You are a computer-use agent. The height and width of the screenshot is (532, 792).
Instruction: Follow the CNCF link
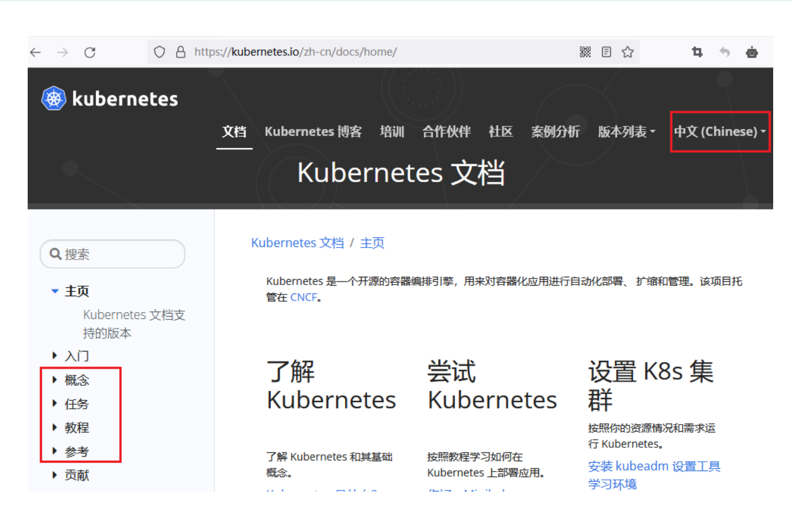click(x=304, y=297)
